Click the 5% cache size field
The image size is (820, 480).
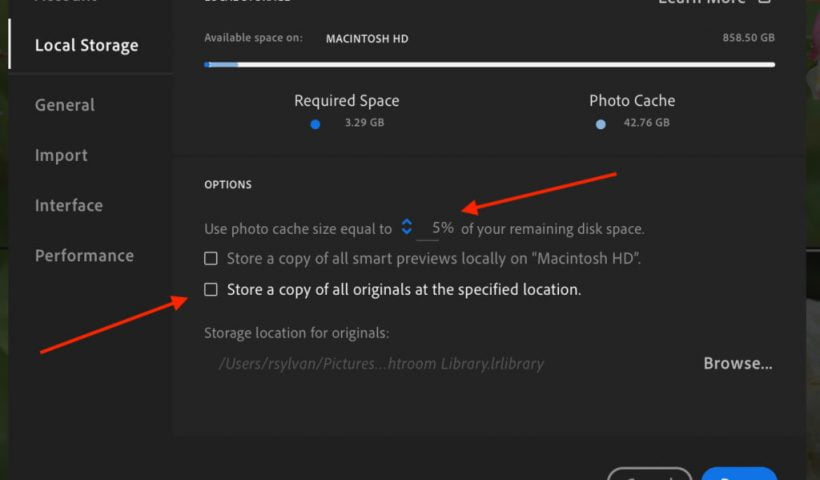click(441, 228)
